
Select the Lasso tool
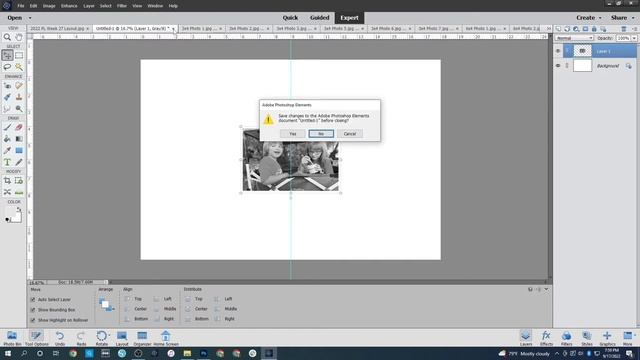coord(7,67)
